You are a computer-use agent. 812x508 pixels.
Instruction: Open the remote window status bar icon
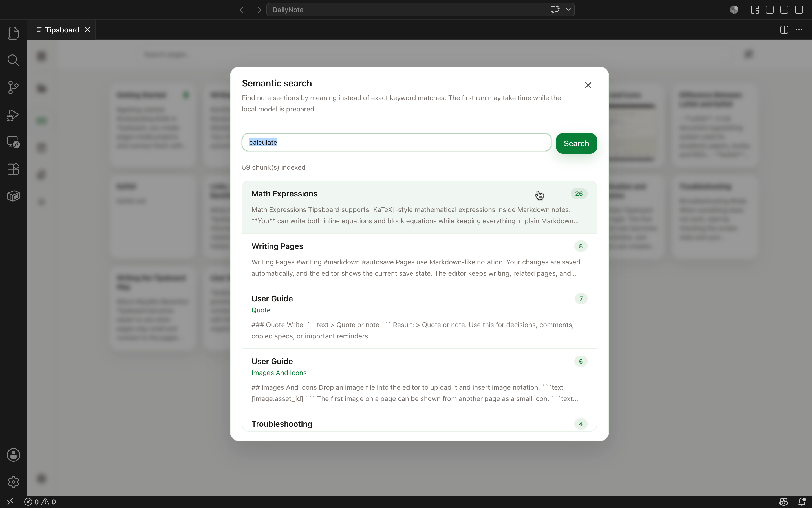[10, 502]
